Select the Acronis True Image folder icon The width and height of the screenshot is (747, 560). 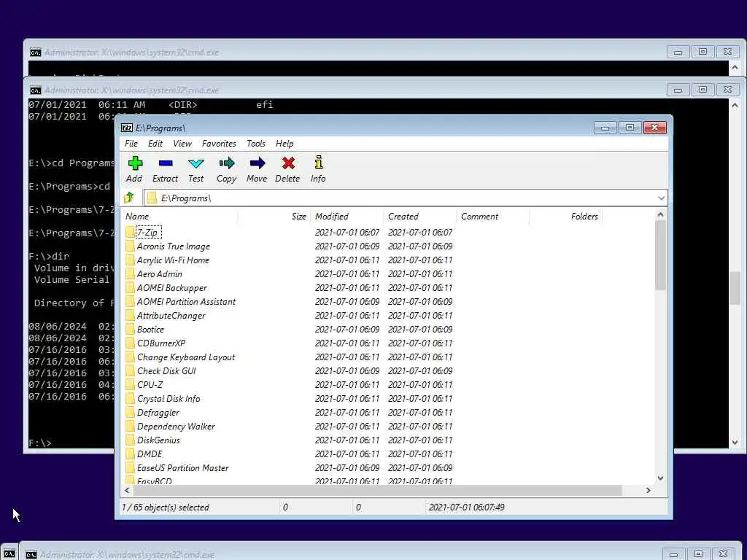coord(131,246)
